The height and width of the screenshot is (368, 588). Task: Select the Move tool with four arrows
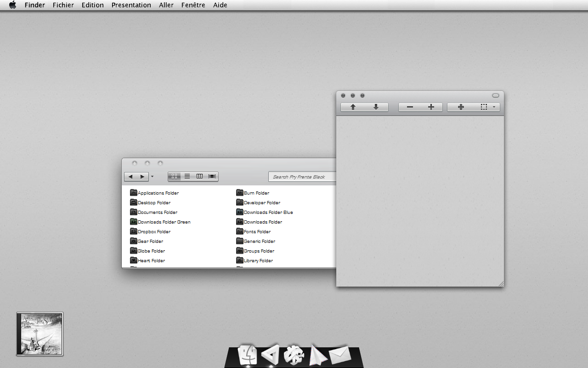[461, 107]
